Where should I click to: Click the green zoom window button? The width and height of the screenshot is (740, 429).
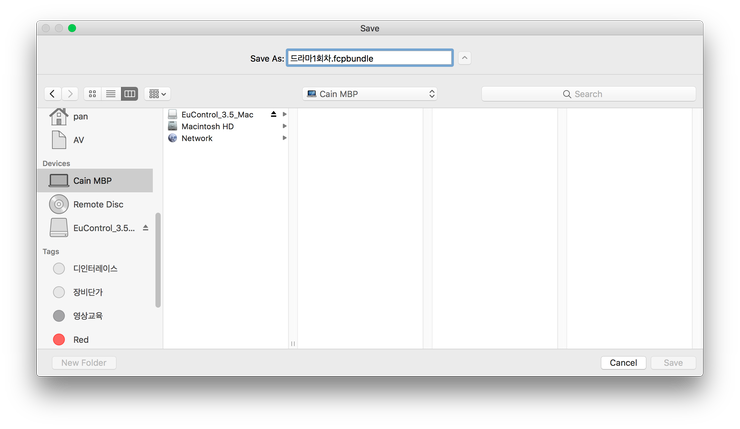point(72,28)
